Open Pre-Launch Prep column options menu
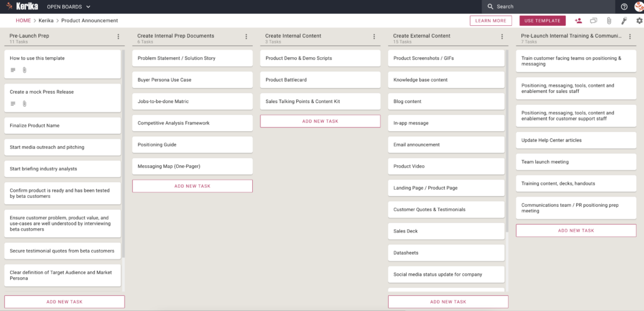Viewport: 644px width, 311px height. point(118,36)
